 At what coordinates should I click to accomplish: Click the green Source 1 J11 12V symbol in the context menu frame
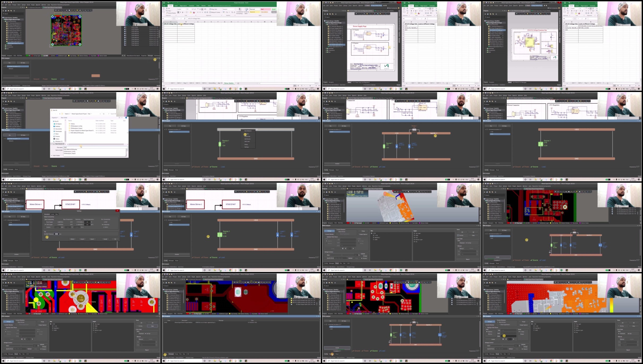[220, 144]
